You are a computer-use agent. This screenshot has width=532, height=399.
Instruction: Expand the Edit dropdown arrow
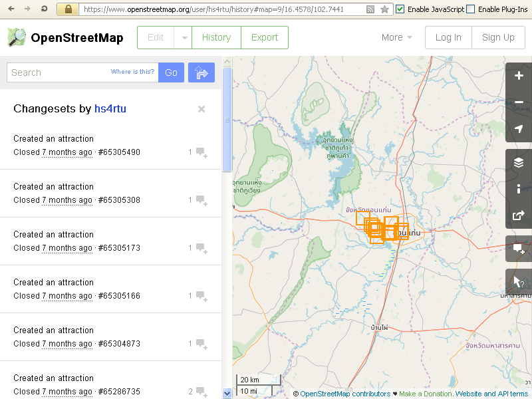pyautogui.click(x=184, y=37)
